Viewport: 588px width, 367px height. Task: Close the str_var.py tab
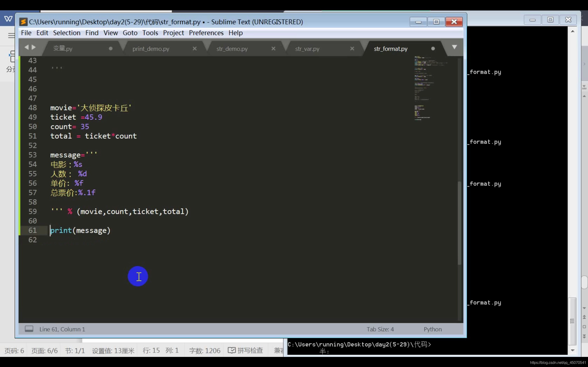[x=352, y=49]
